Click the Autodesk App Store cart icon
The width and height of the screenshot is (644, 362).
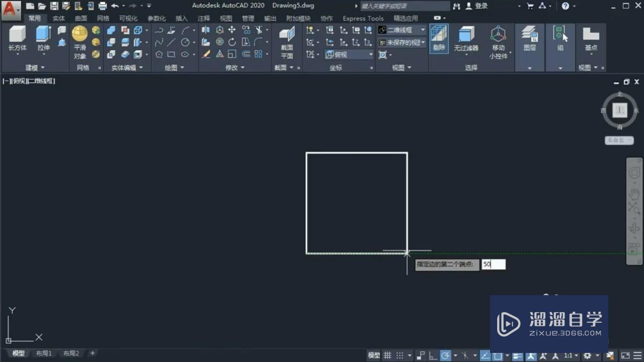click(530, 6)
